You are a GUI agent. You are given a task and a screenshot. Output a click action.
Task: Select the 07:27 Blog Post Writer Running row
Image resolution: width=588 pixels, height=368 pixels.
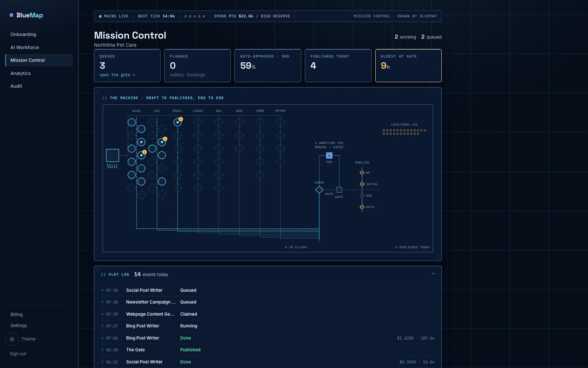[268, 326]
